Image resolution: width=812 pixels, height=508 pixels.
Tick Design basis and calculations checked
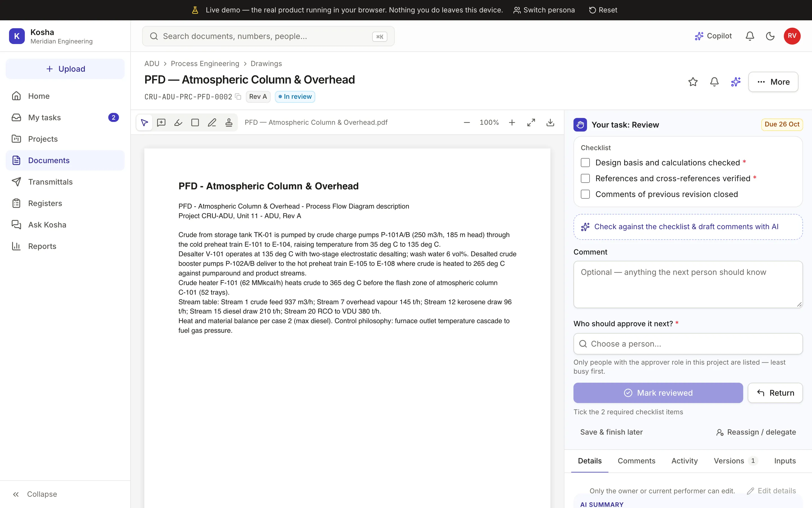tap(585, 163)
